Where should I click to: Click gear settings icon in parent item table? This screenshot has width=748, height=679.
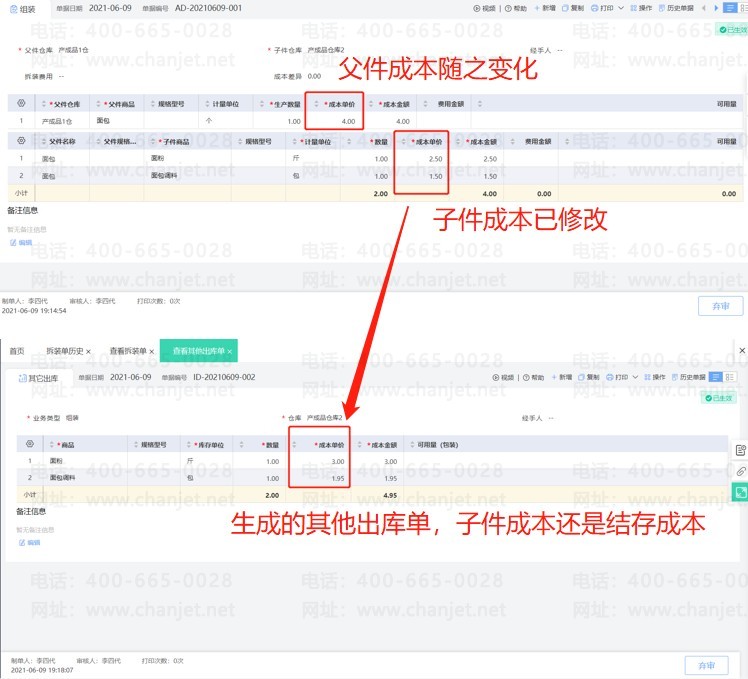tap(21, 103)
